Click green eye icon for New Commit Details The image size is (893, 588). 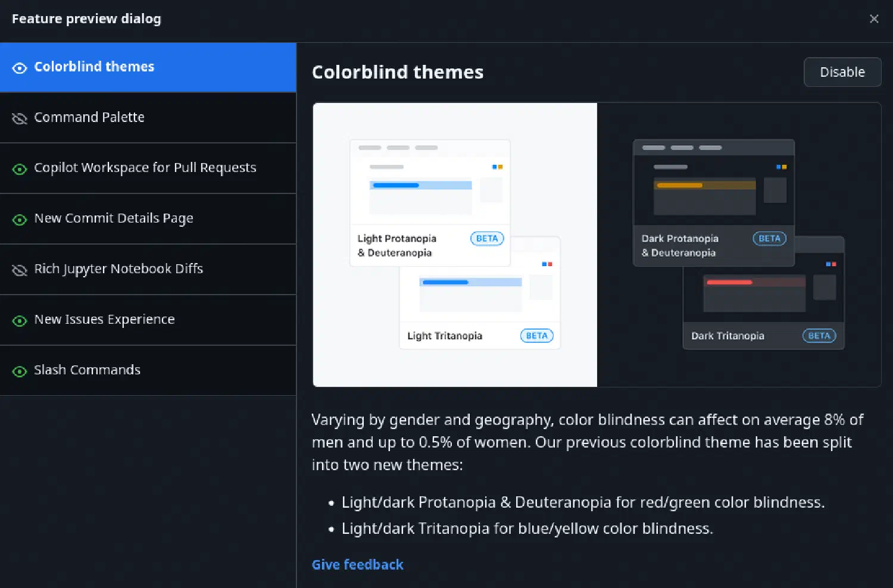click(20, 220)
